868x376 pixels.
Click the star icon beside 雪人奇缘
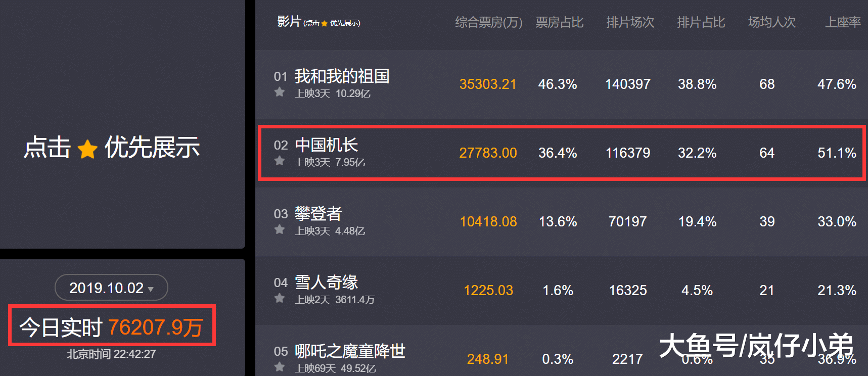point(280,299)
